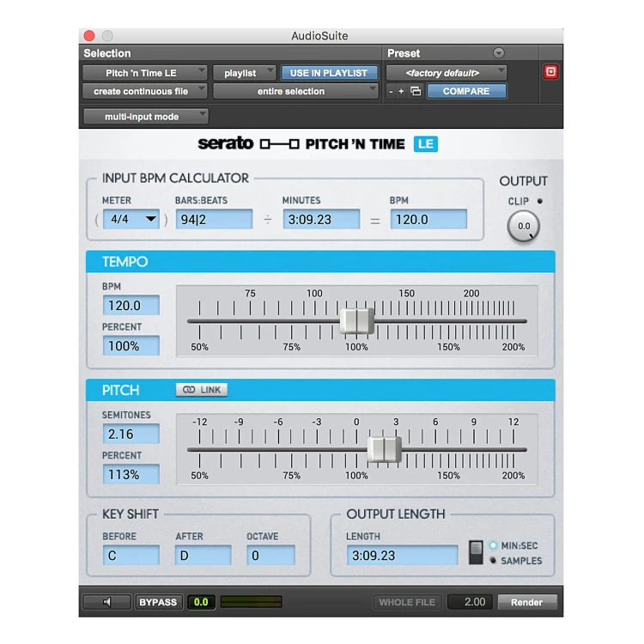
Task: Click the Pitch PERCENT field 113%
Action: [131, 474]
